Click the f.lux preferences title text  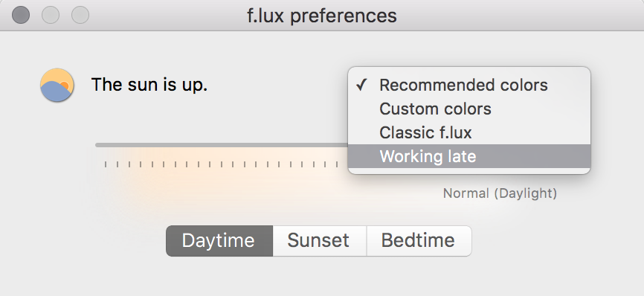(322, 16)
